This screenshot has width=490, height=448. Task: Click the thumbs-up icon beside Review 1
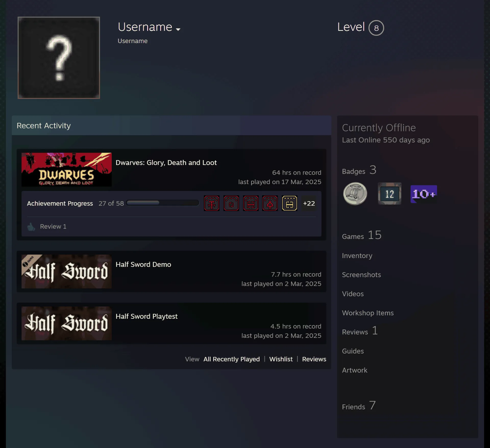(31, 226)
